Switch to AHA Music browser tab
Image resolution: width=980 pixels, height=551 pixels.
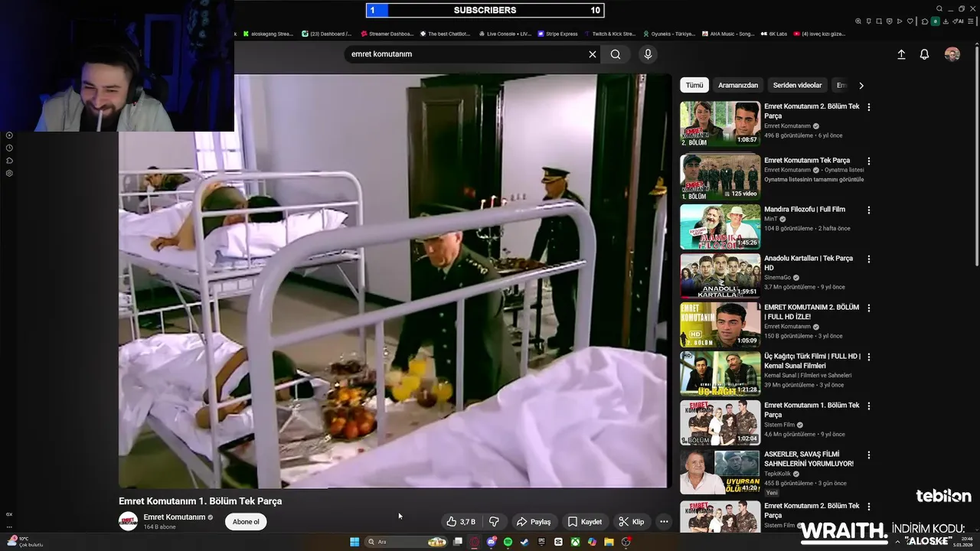coord(728,34)
